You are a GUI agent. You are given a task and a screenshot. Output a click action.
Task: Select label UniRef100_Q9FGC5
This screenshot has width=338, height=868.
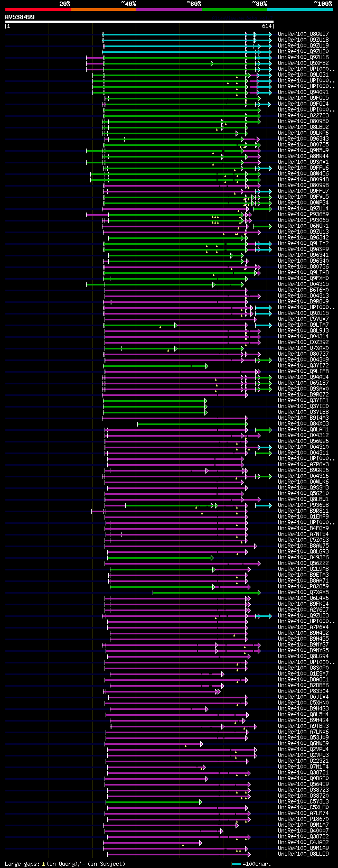click(303, 98)
